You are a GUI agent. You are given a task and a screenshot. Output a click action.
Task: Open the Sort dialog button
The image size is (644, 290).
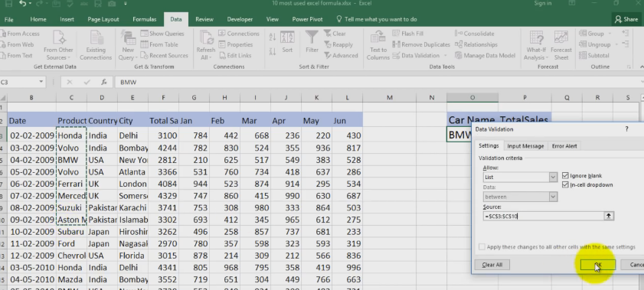point(287,42)
